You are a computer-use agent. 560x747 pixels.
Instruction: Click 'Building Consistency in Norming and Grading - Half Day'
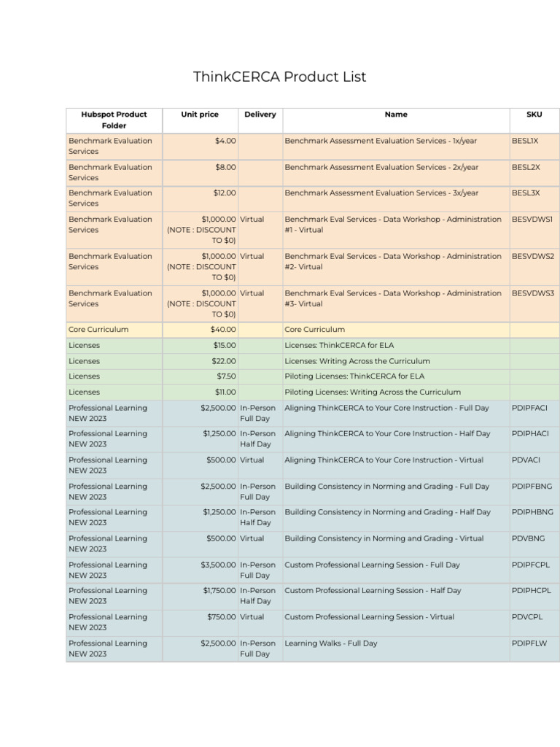388,512
